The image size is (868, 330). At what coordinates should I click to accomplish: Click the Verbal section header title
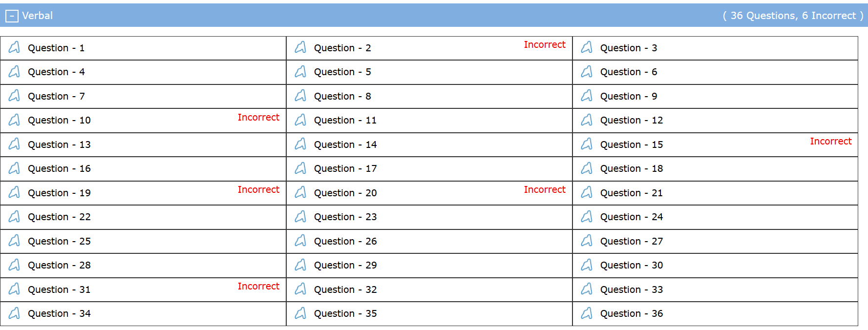click(37, 16)
